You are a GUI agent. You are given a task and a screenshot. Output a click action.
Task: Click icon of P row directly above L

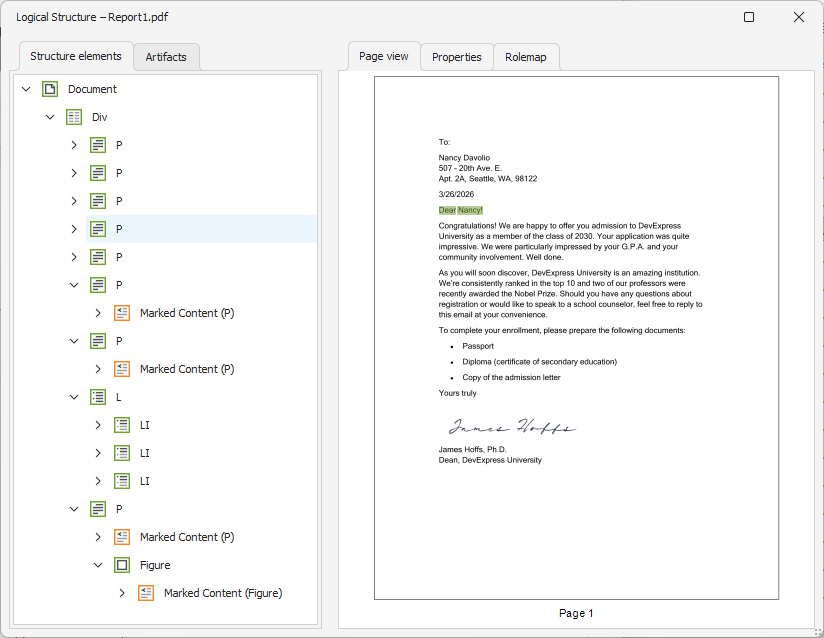[98, 341]
